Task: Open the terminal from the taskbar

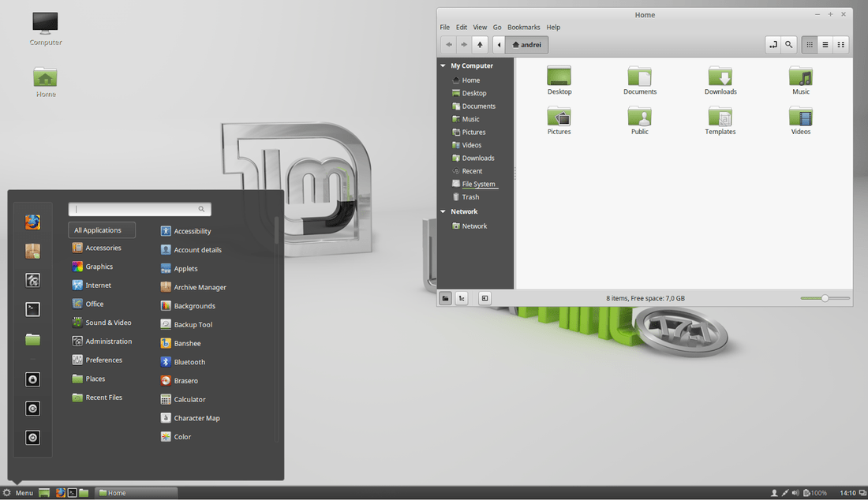Action: coord(73,492)
